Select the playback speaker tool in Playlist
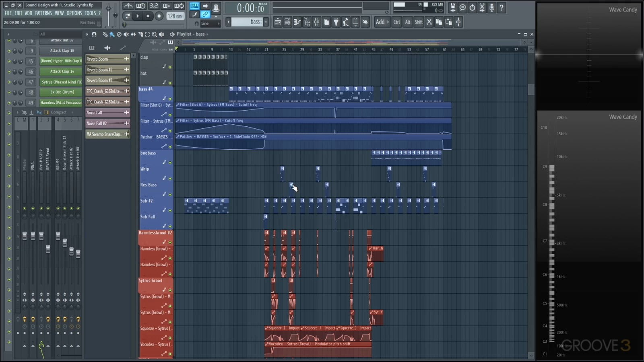644x362 pixels. point(161,34)
